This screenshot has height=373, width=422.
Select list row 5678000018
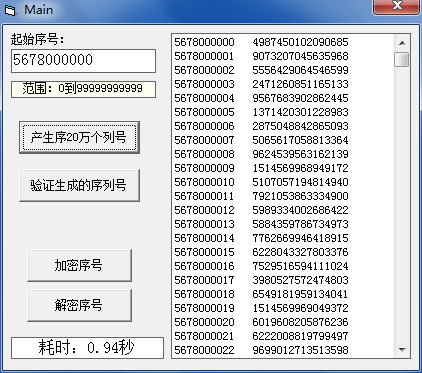point(282,294)
